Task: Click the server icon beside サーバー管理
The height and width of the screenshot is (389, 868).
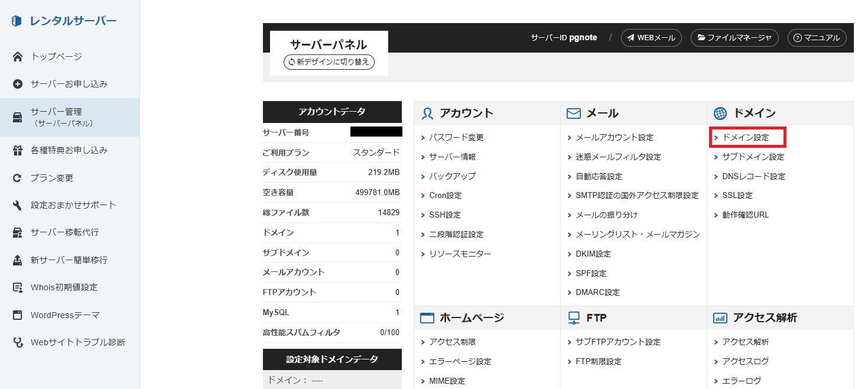Action: click(18, 117)
